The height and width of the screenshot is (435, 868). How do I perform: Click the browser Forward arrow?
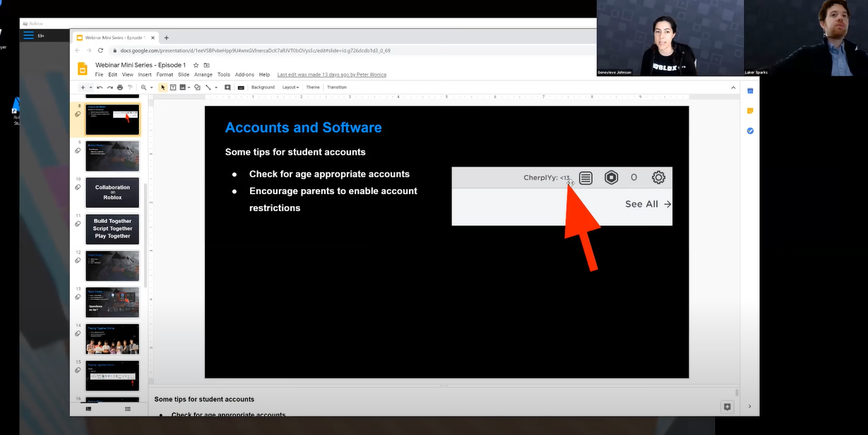click(89, 50)
